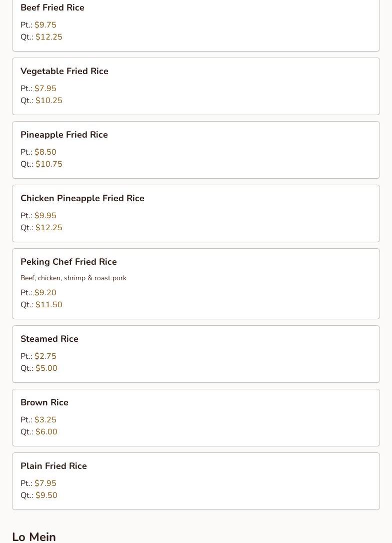
Task: Click Vegetable Fried Rice quart price $10.25
Action: pyautogui.click(x=48, y=101)
